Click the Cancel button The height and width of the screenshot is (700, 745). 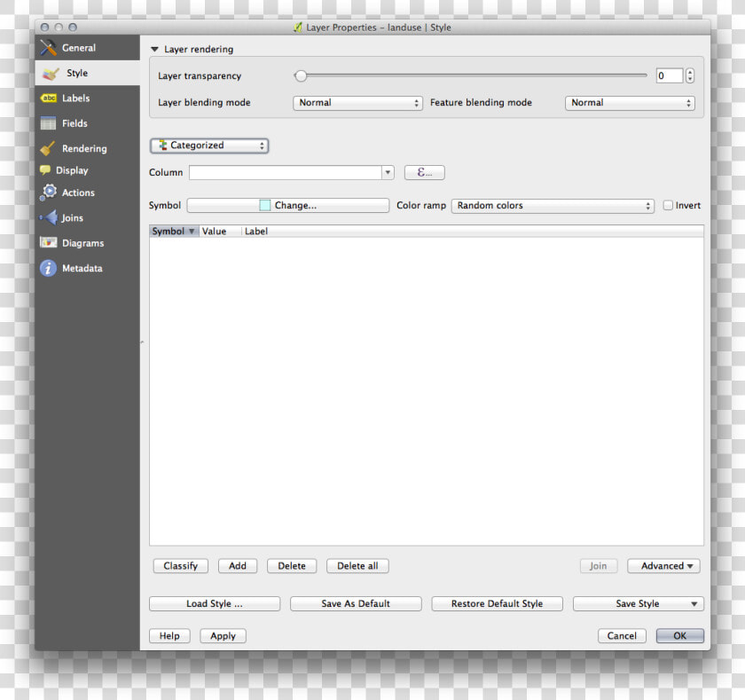[622, 636]
